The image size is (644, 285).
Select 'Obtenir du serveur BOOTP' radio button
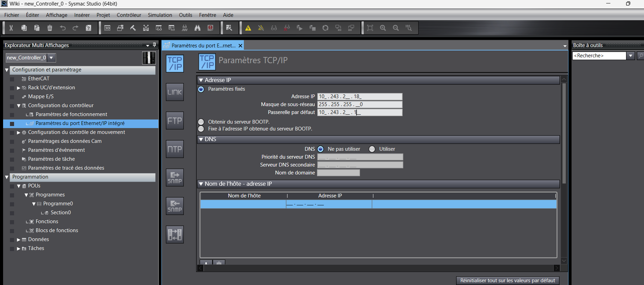coord(201,122)
